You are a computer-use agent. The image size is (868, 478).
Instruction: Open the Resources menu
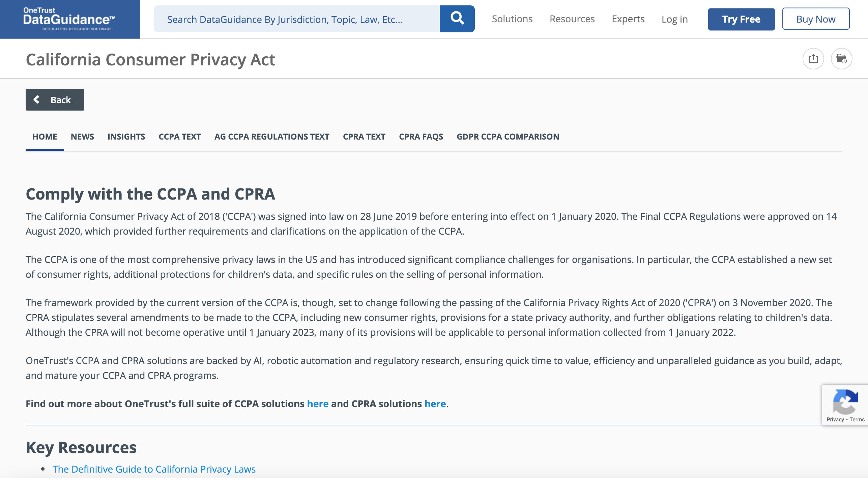point(572,19)
